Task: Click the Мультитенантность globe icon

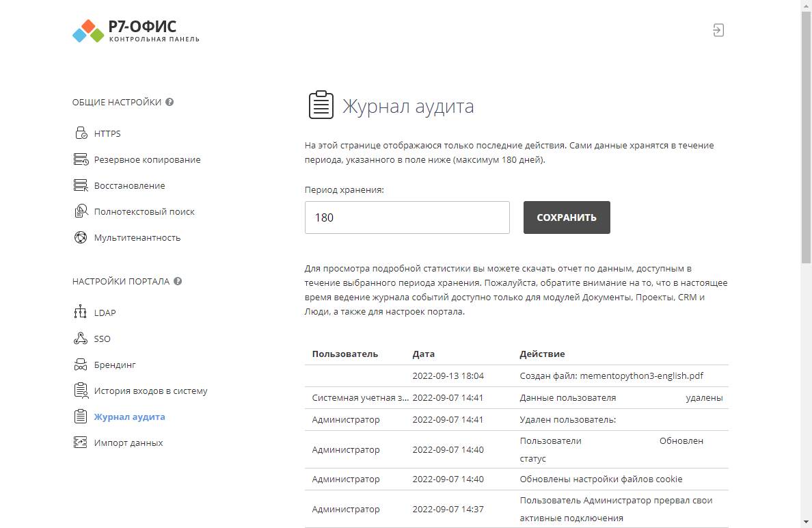Action: click(81, 237)
